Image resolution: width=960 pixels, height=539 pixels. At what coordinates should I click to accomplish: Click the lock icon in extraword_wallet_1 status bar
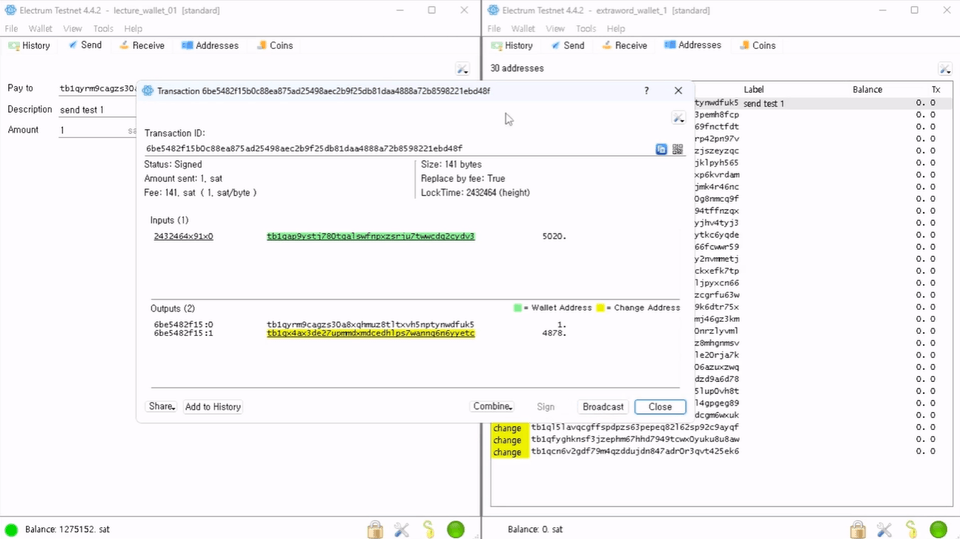(x=858, y=529)
